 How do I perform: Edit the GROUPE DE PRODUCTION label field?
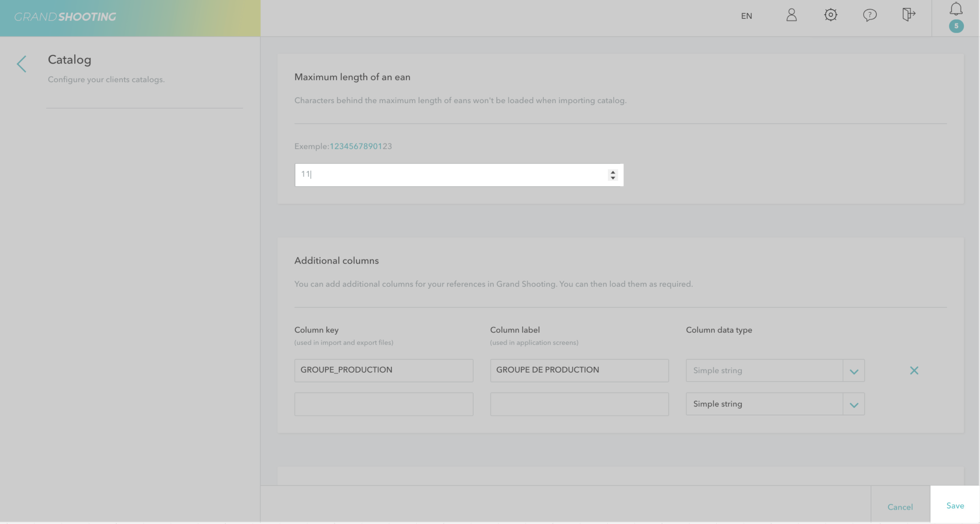579,370
